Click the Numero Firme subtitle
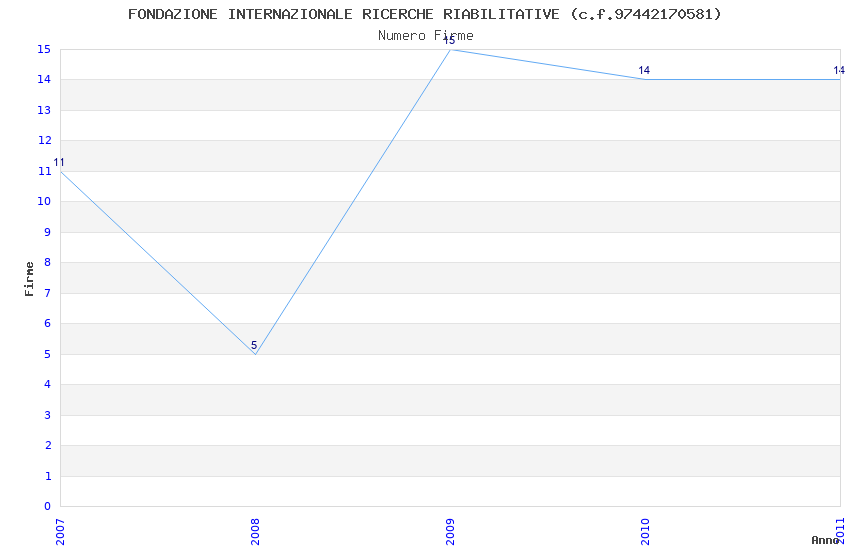Viewport: 850px width, 550px height. 426,36
